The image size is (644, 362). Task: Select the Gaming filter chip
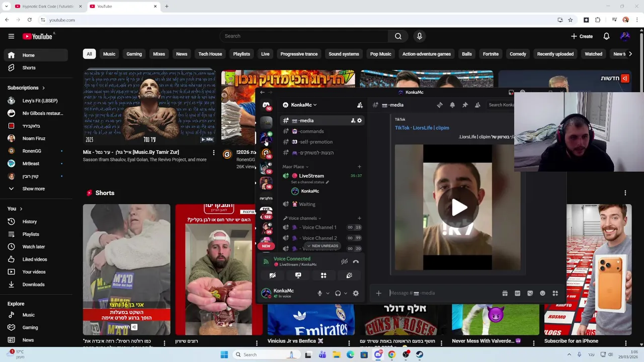click(x=134, y=54)
